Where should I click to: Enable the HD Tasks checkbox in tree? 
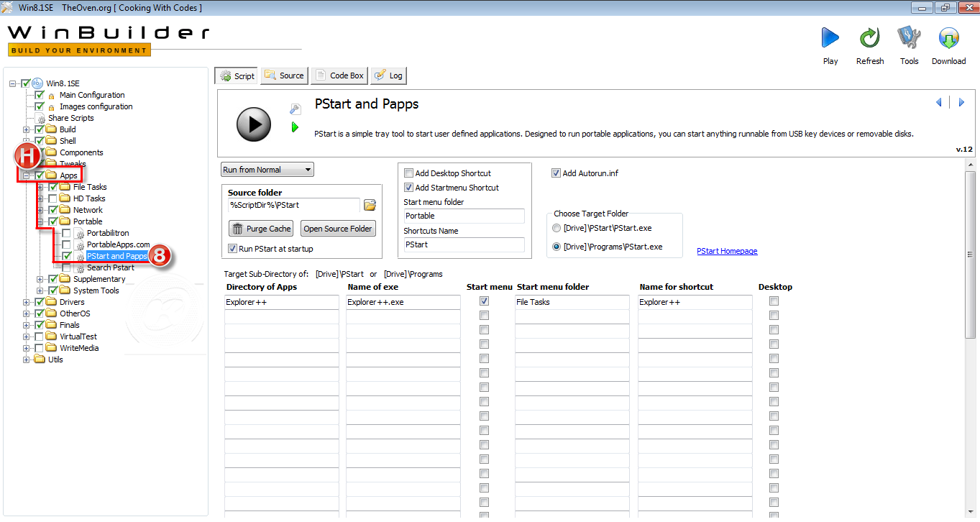coord(52,198)
